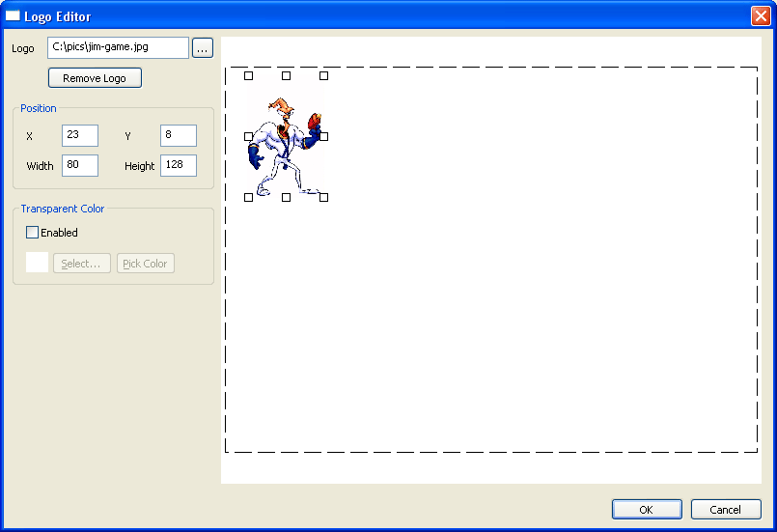Click the bottom-right resize handle of logo
The width and height of the screenshot is (777, 532).
click(x=323, y=197)
